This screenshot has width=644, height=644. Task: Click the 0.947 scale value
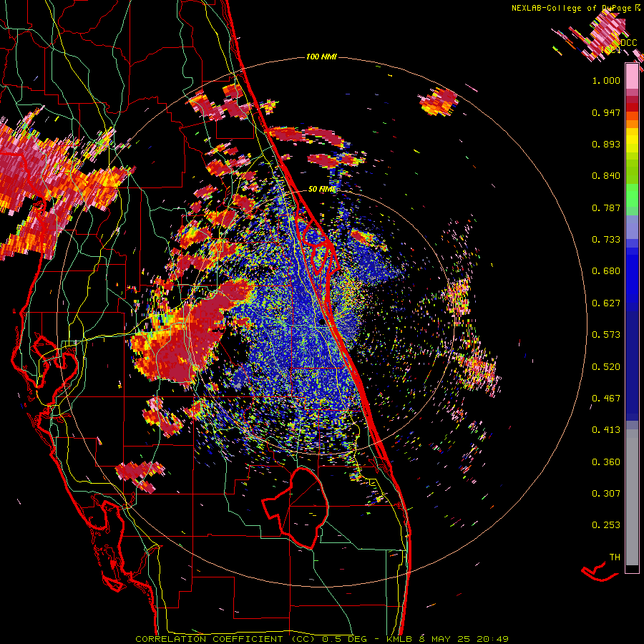606,112
